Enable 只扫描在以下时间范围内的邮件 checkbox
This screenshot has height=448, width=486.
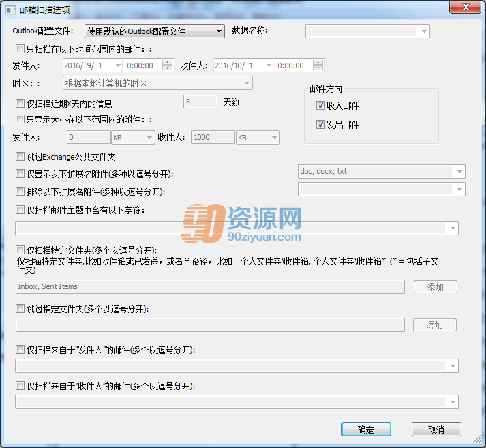[x=20, y=48]
